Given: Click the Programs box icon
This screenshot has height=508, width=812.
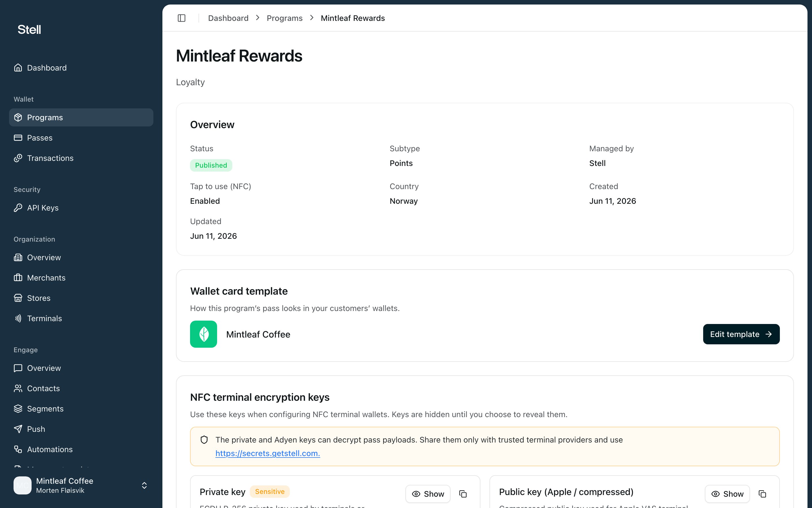Looking at the screenshot, I should [18, 118].
